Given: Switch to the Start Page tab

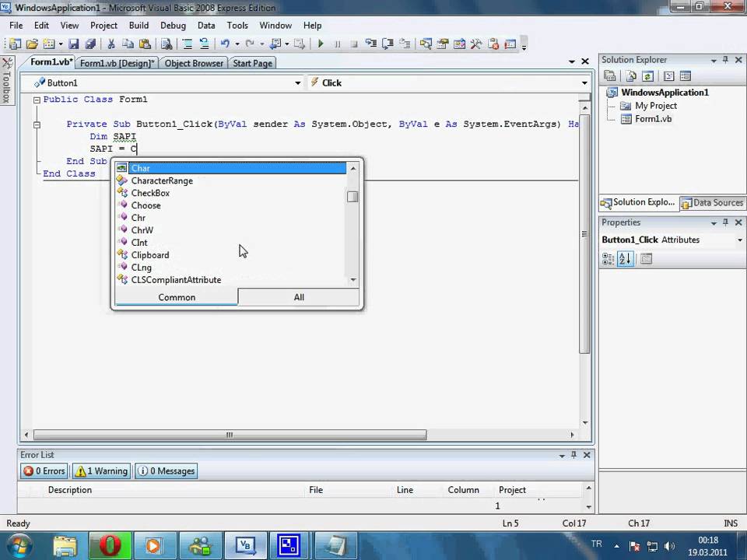Looking at the screenshot, I should click(252, 63).
